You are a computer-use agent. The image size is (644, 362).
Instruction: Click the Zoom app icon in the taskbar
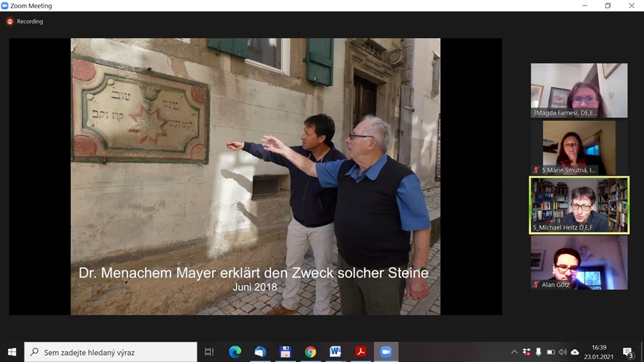coord(386,352)
